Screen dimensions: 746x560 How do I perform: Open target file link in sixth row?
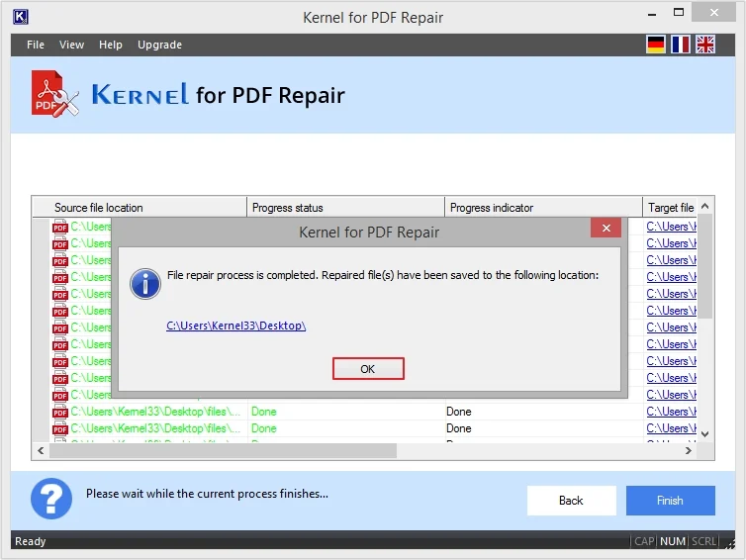click(672, 311)
